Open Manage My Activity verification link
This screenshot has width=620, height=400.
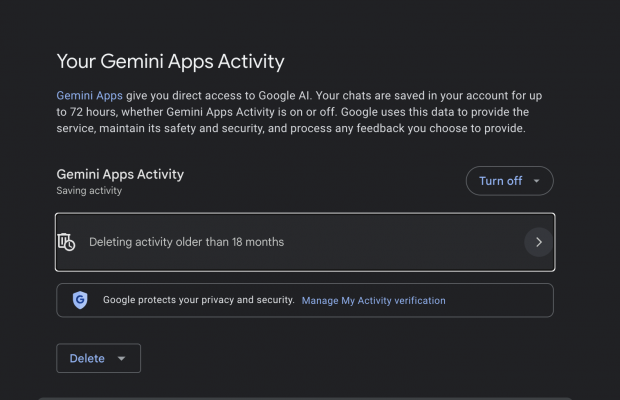(x=373, y=300)
